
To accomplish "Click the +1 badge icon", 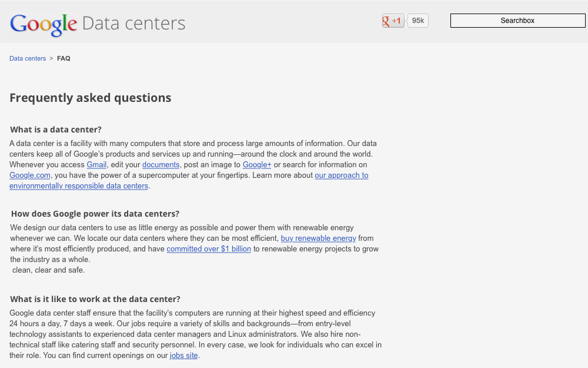I will click(392, 20).
